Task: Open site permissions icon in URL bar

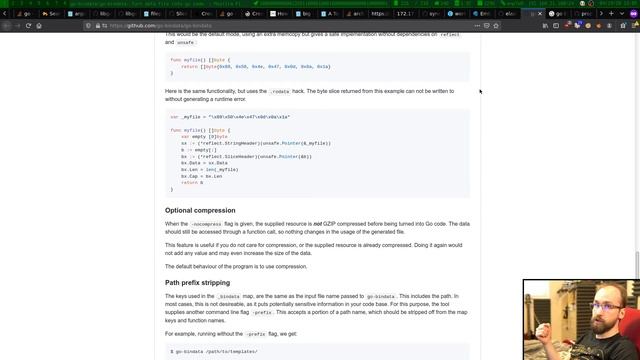Action: 104,26
